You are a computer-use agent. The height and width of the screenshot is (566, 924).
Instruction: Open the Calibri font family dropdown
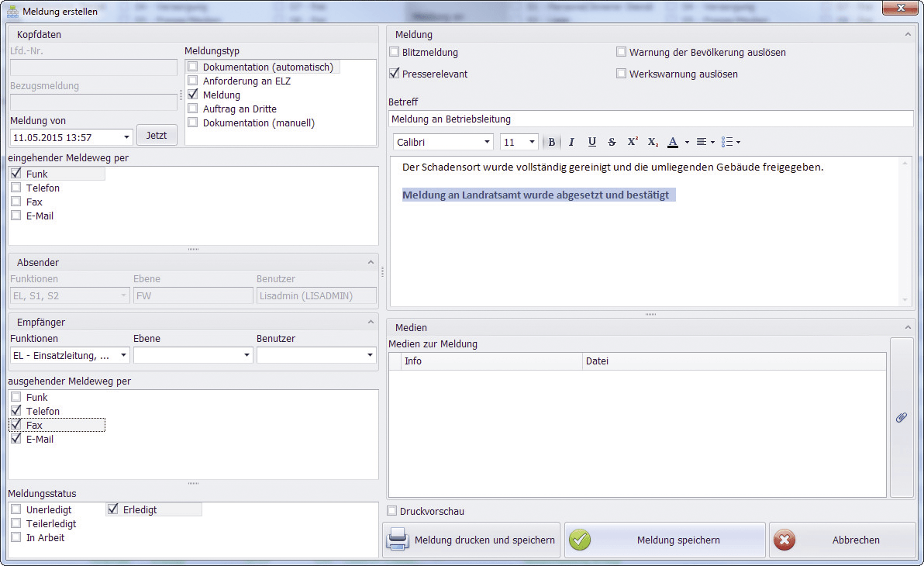tap(488, 143)
